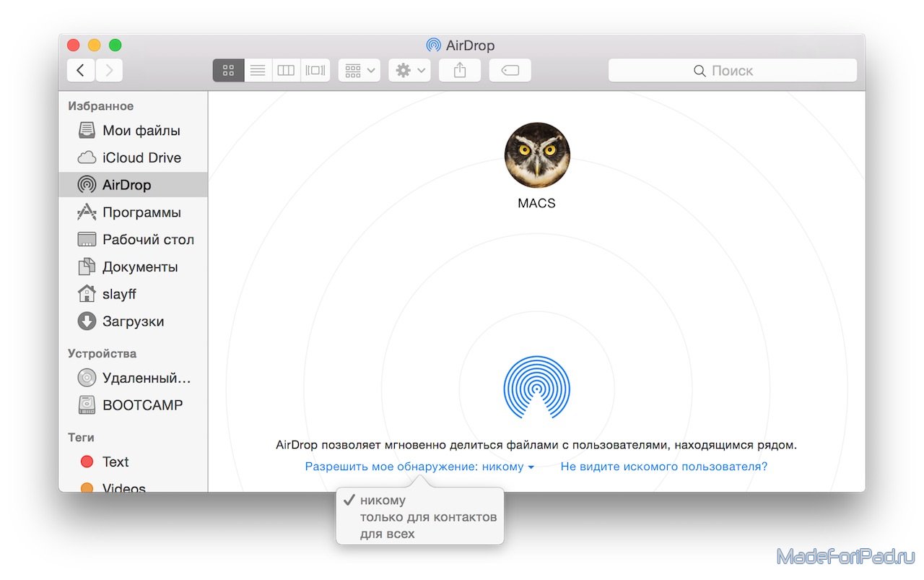Open the slayff home folder
Viewport: 924px width, 580px height.
133,294
